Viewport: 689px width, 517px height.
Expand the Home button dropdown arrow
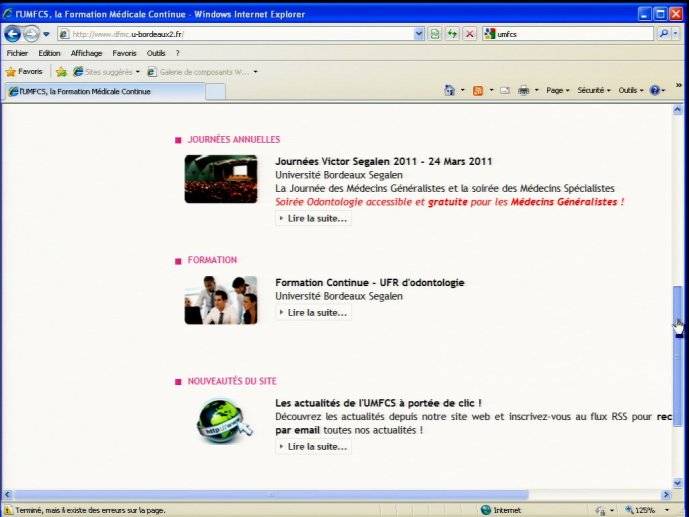coord(462,90)
